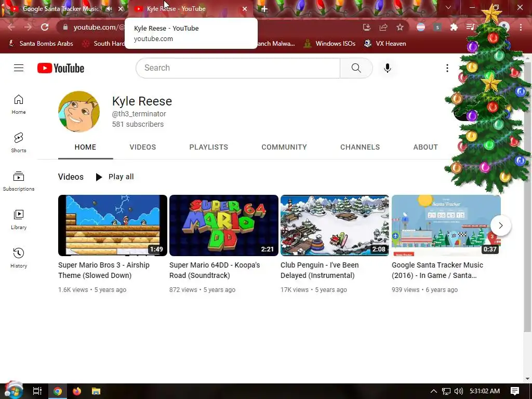Select the ABOUT channel tab
The height and width of the screenshot is (399, 532).
[x=425, y=147]
